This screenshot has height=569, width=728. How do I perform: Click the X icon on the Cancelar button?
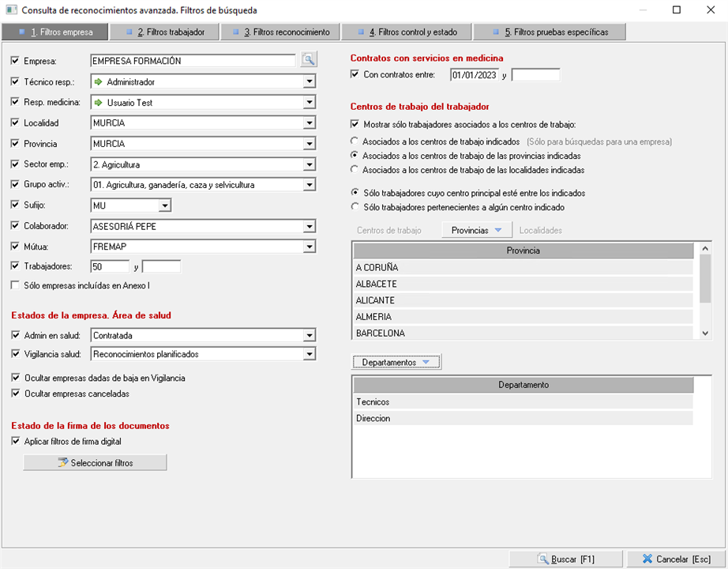[647, 559]
